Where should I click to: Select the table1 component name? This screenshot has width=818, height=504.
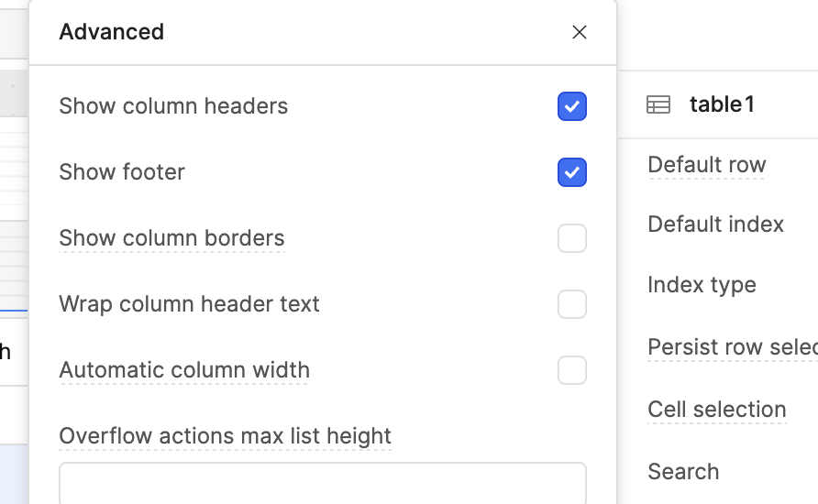pyautogui.click(x=722, y=104)
